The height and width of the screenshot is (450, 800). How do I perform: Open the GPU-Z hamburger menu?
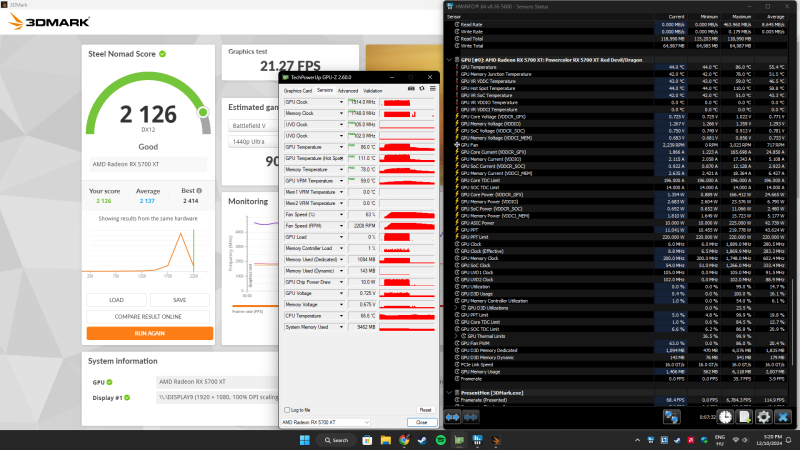[x=432, y=89]
